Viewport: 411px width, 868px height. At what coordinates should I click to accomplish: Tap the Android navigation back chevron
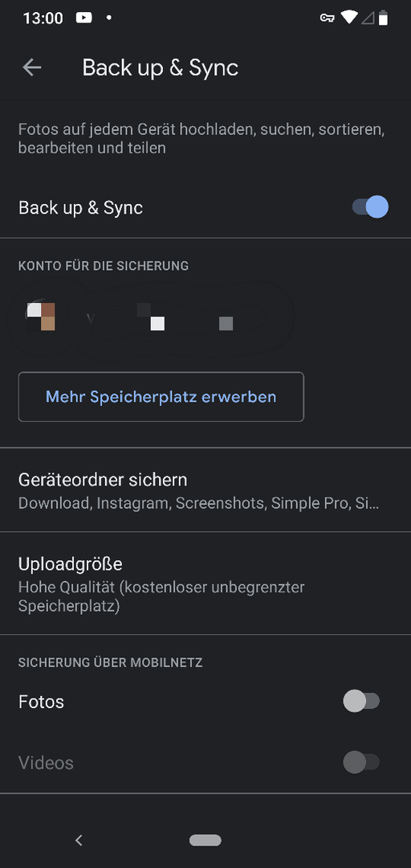(79, 841)
